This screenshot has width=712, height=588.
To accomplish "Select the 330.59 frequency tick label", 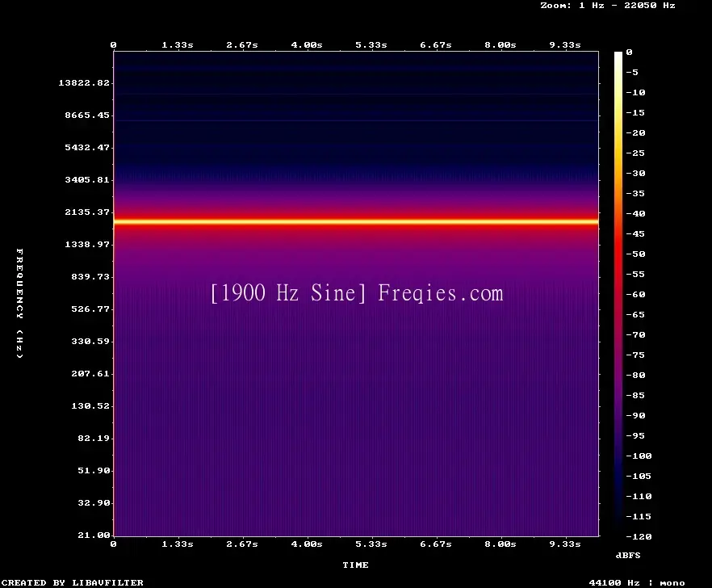I will [90, 341].
